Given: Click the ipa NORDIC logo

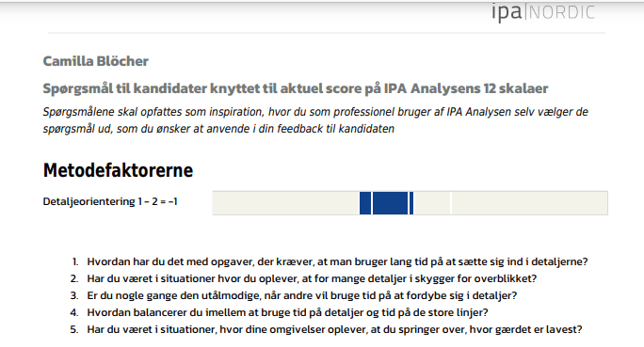Looking at the screenshot, I should click(543, 12).
